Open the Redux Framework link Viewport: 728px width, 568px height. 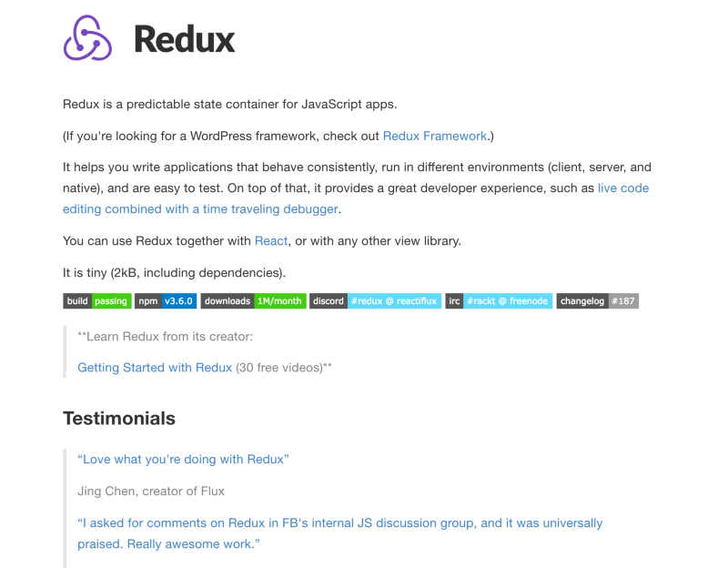[435, 136]
